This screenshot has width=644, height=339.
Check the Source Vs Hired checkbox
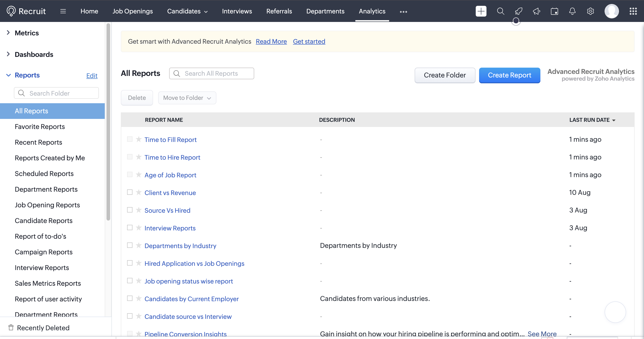point(130,210)
